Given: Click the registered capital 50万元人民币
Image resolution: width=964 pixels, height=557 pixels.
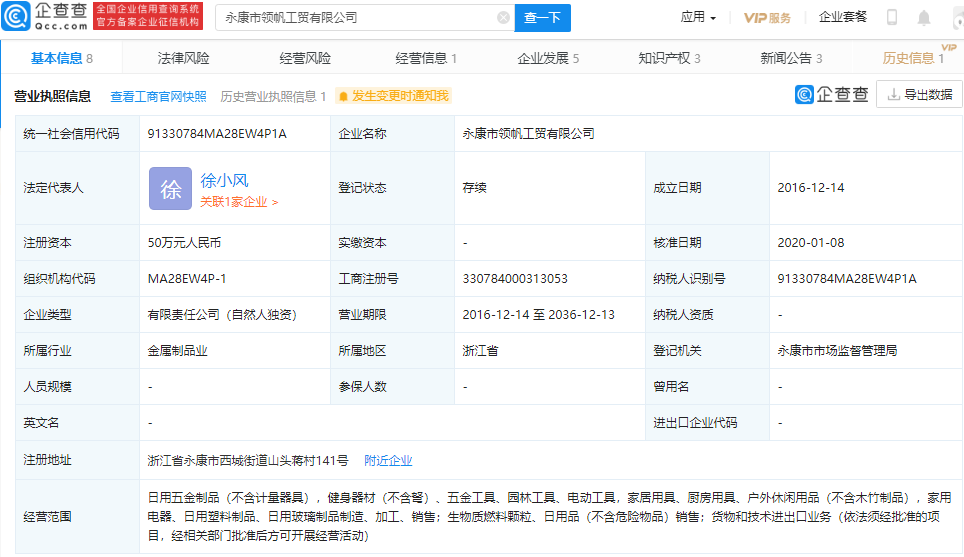Looking at the screenshot, I should tap(184, 243).
